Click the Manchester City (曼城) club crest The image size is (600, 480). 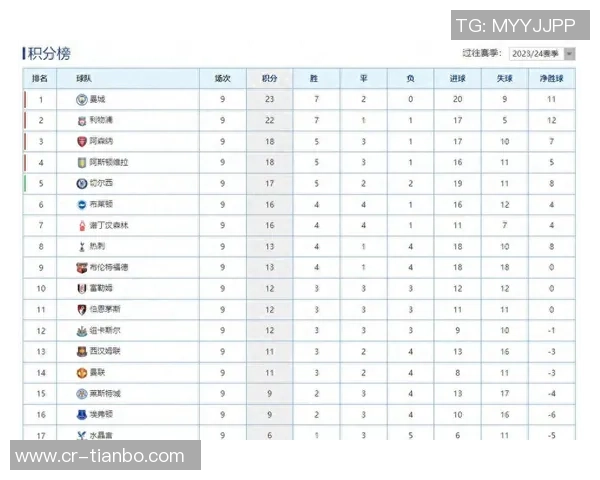click(82, 100)
